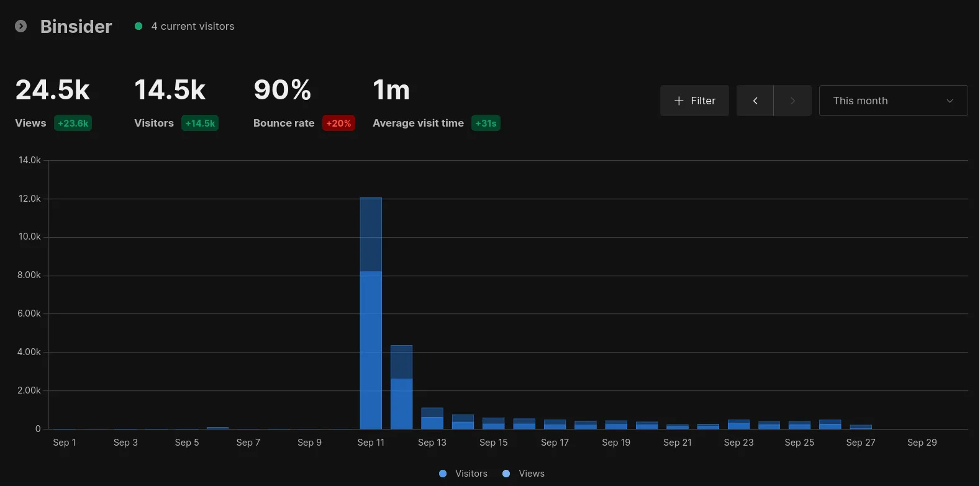Click the Average visit time label
This screenshot has height=486, width=980.
[418, 123]
